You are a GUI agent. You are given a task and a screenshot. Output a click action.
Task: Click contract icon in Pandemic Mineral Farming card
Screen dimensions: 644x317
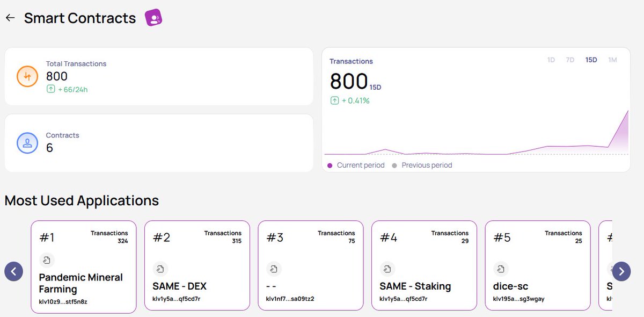point(47,261)
